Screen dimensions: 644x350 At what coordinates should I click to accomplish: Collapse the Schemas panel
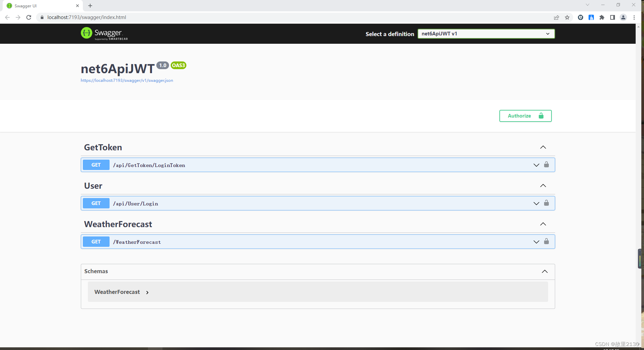pyautogui.click(x=545, y=272)
